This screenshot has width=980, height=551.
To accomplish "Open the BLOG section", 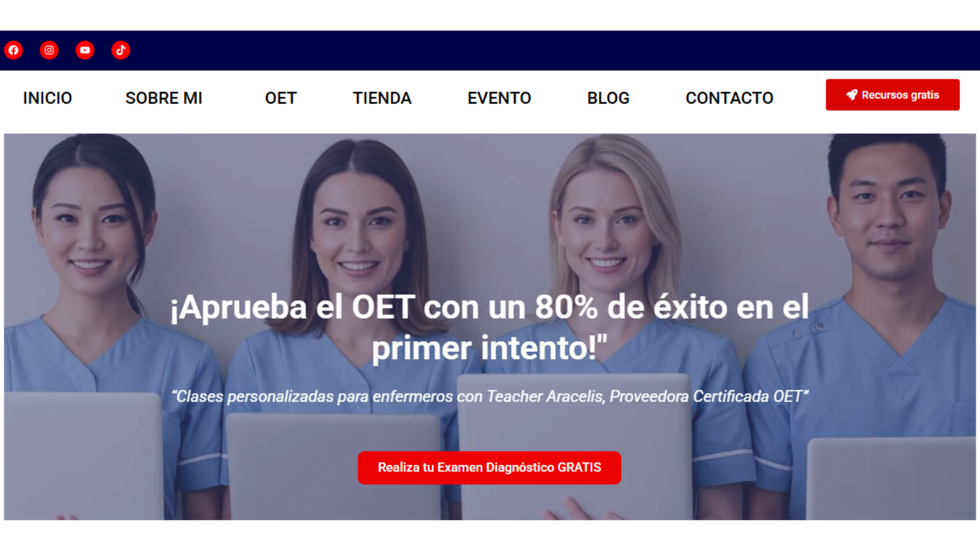I will [608, 98].
